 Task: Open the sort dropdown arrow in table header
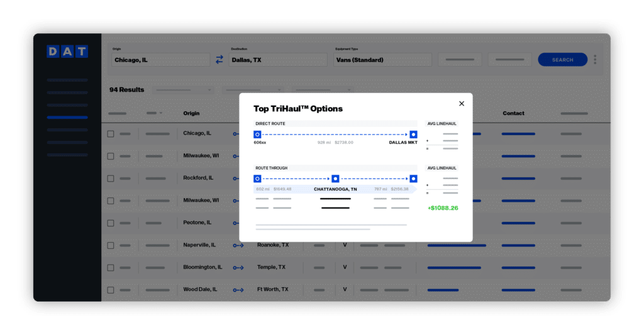pyautogui.click(x=160, y=113)
